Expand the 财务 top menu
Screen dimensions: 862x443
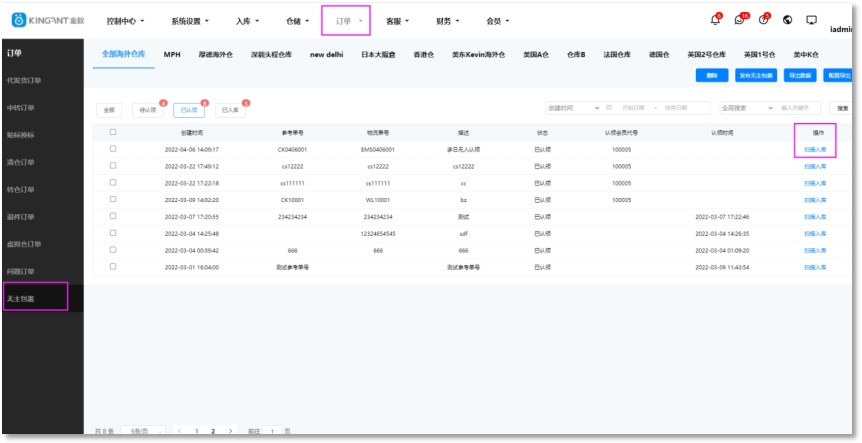tap(447, 21)
